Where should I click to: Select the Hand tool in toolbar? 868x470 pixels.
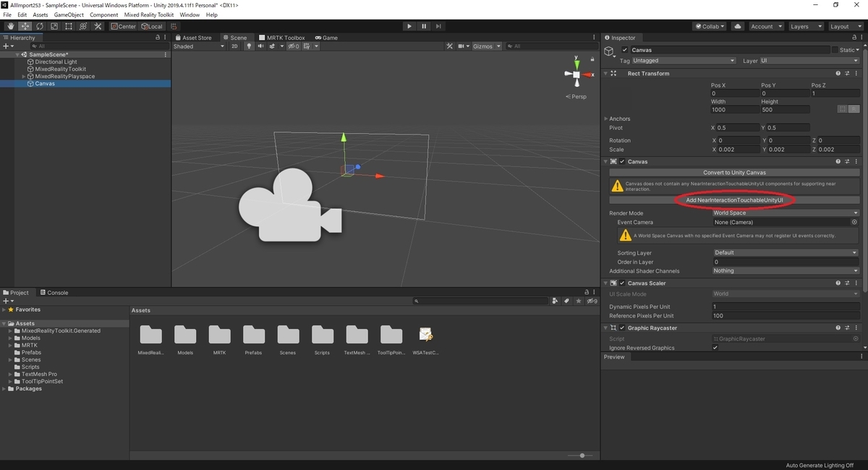(x=11, y=26)
